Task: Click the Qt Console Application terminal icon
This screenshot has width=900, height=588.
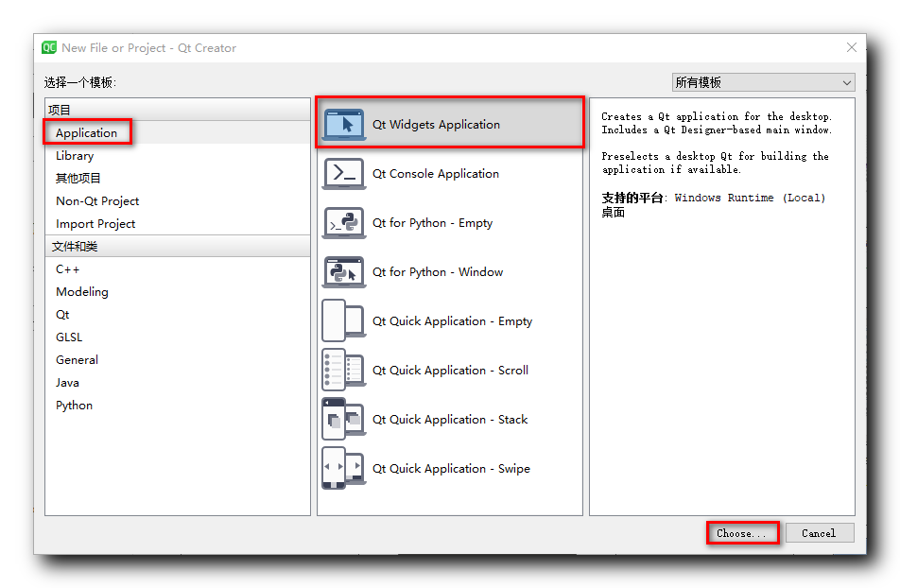Action: (344, 173)
